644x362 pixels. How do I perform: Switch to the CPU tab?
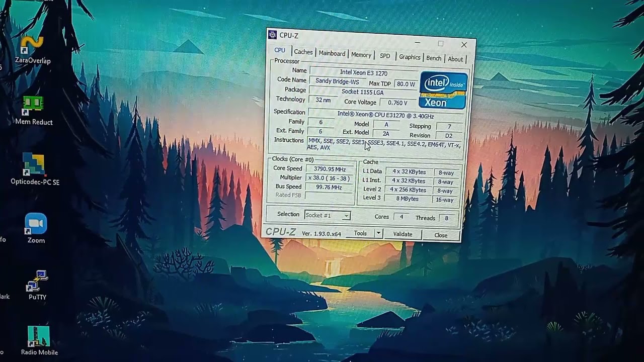(280, 50)
